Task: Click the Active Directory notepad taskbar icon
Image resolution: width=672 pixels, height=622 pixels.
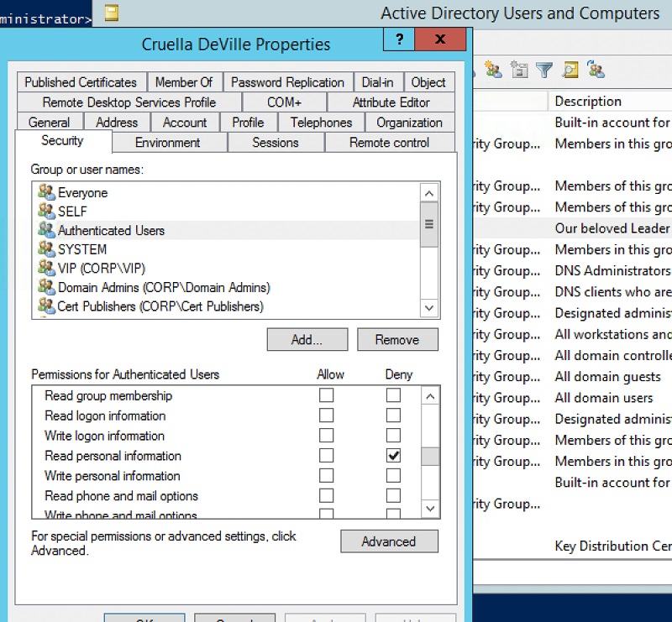Action: [110, 13]
